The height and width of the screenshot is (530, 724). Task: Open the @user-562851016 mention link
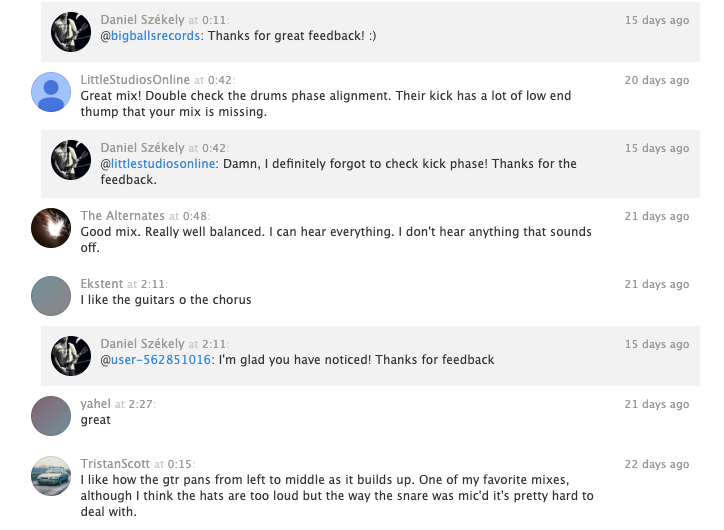click(x=156, y=360)
